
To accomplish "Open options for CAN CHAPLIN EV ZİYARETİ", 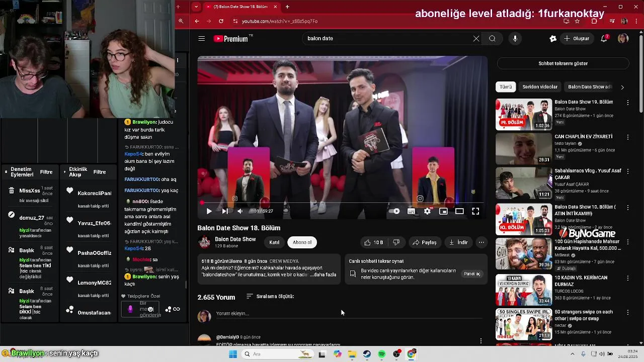I will pos(627,137).
